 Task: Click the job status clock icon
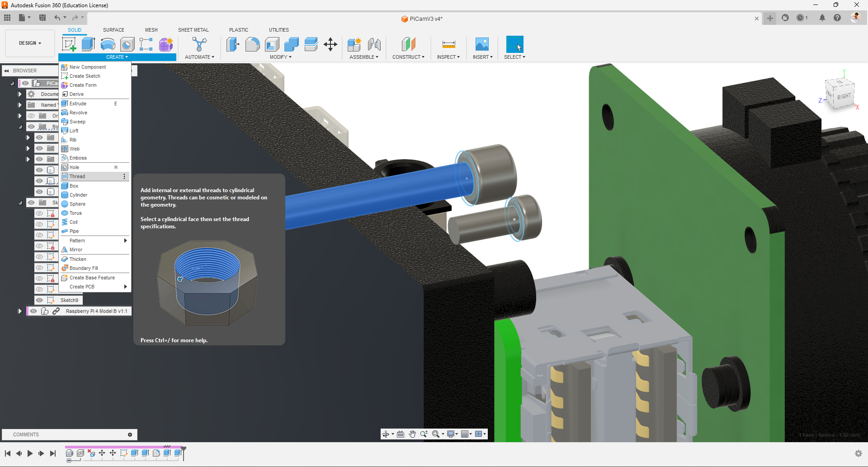[x=801, y=18]
